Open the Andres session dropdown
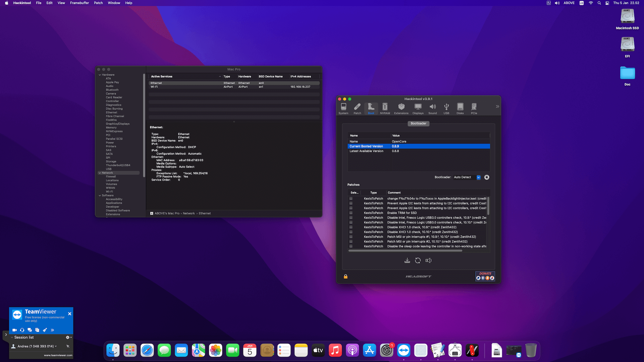The image size is (644, 362). 56,346
